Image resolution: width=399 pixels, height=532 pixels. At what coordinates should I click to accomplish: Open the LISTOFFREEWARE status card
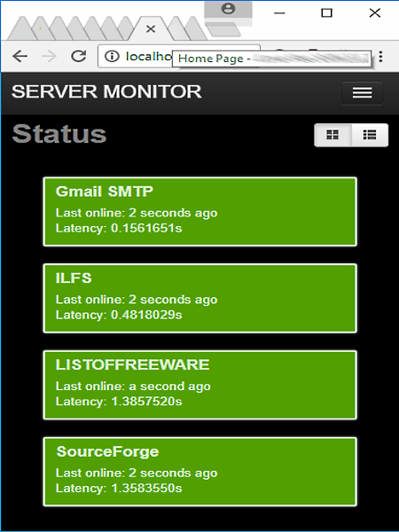click(x=200, y=385)
